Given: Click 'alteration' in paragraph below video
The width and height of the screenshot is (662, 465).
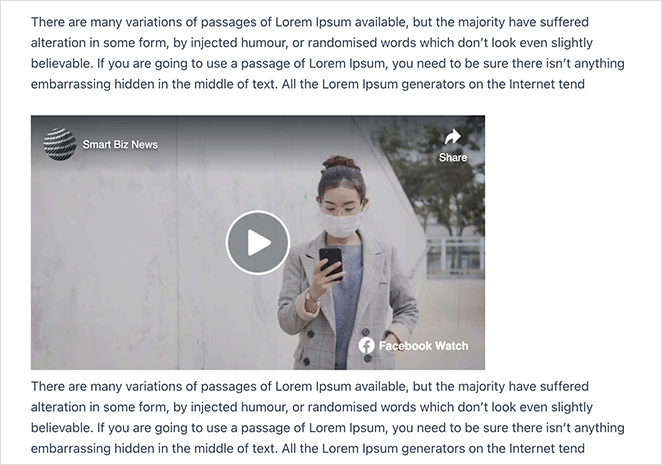Looking at the screenshot, I should [58, 407].
